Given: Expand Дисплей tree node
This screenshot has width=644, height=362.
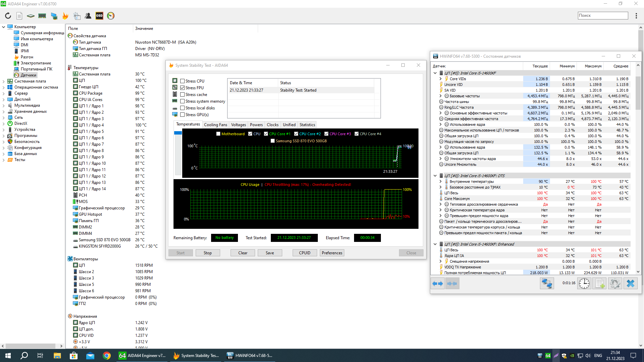Looking at the screenshot, I should click(3, 99).
